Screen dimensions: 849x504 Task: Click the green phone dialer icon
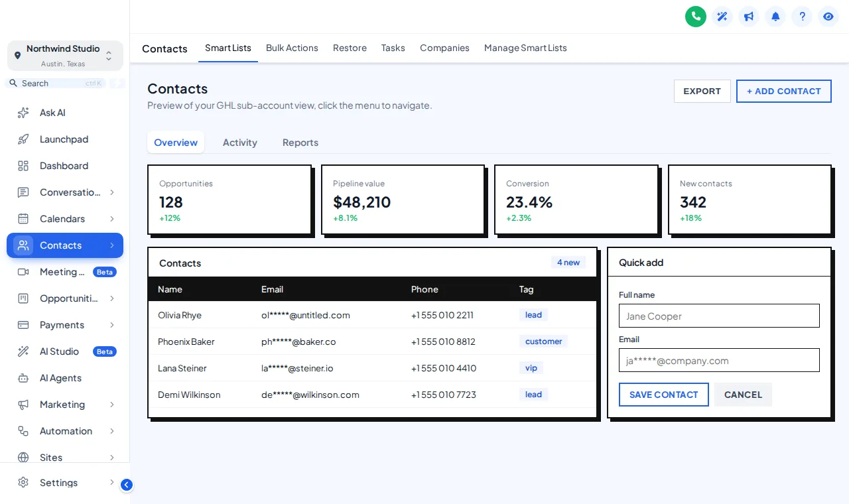point(696,17)
